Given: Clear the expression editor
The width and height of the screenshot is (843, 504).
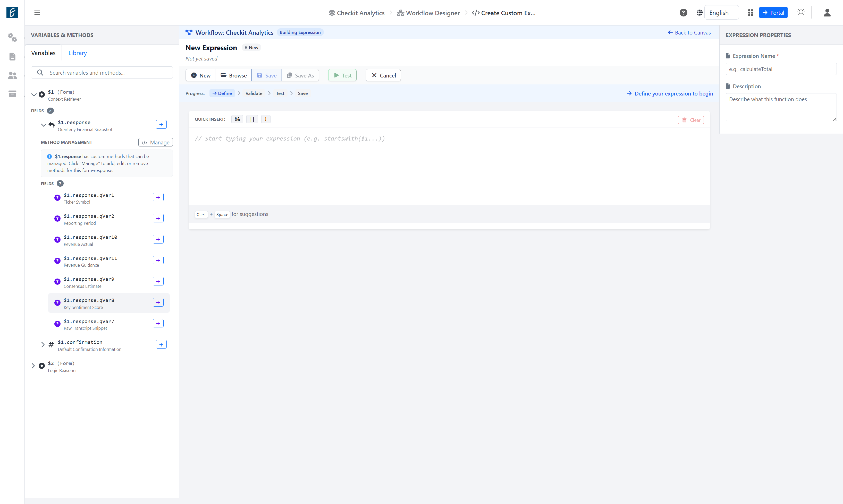Looking at the screenshot, I should click(x=691, y=120).
